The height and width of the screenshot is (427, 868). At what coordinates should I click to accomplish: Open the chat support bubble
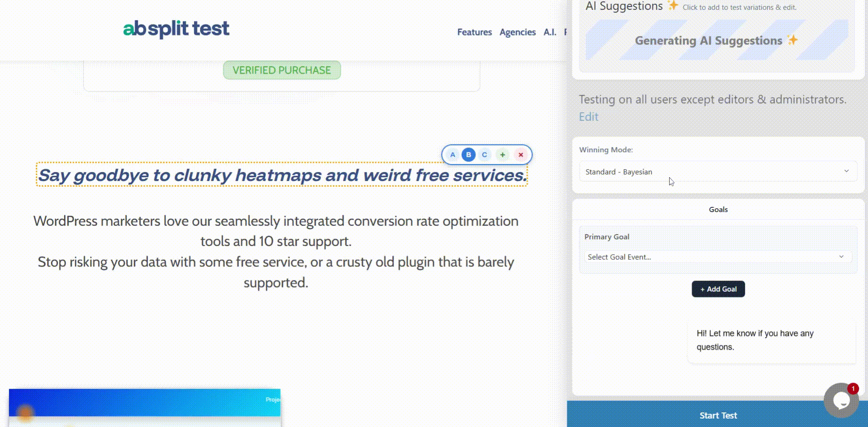coord(841,400)
